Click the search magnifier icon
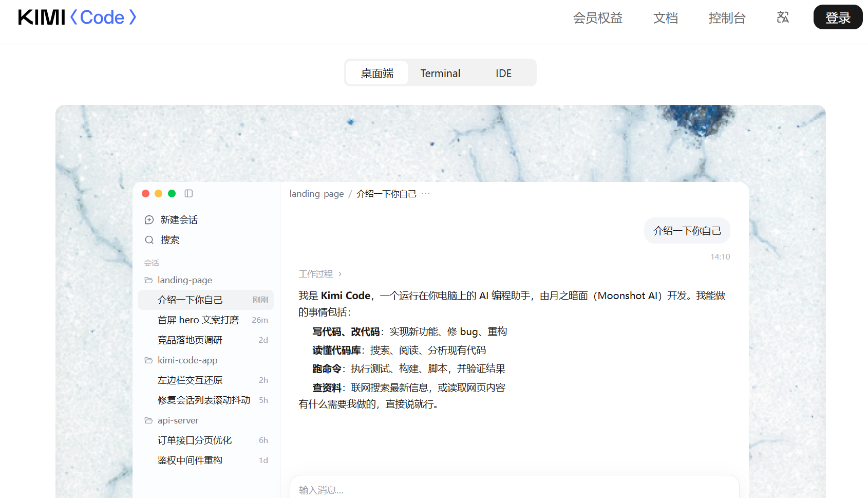 [149, 240]
